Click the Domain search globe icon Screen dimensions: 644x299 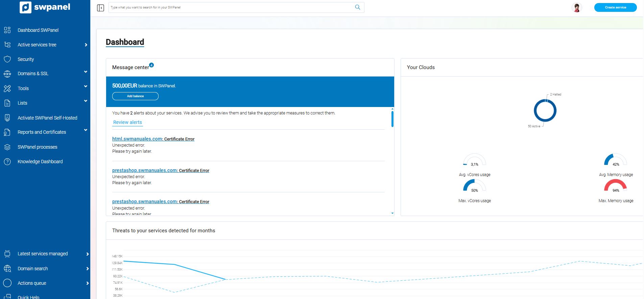(x=7, y=269)
